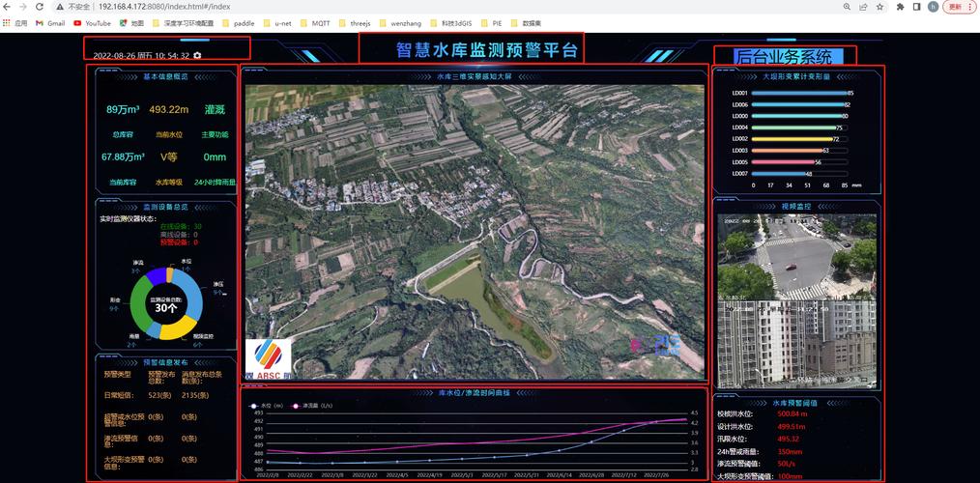The height and width of the screenshot is (483, 980).
Task: Click the 灌溉 main function value
Action: [215, 109]
